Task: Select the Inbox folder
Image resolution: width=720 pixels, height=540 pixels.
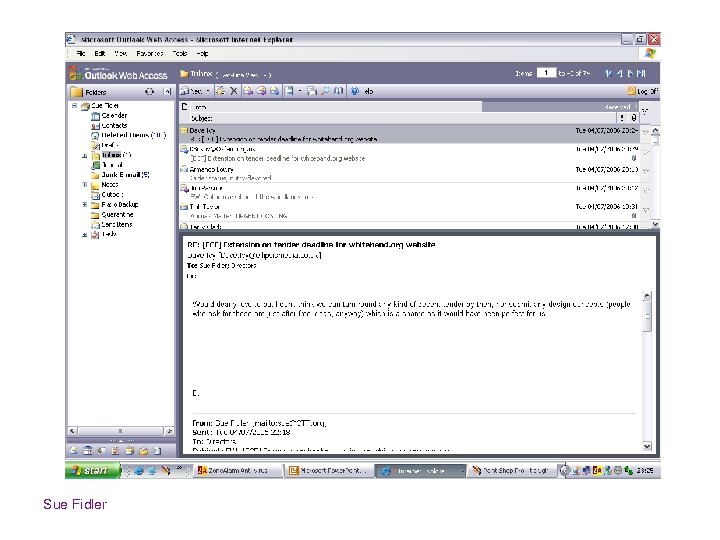Action: pyautogui.click(x=112, y=155)
